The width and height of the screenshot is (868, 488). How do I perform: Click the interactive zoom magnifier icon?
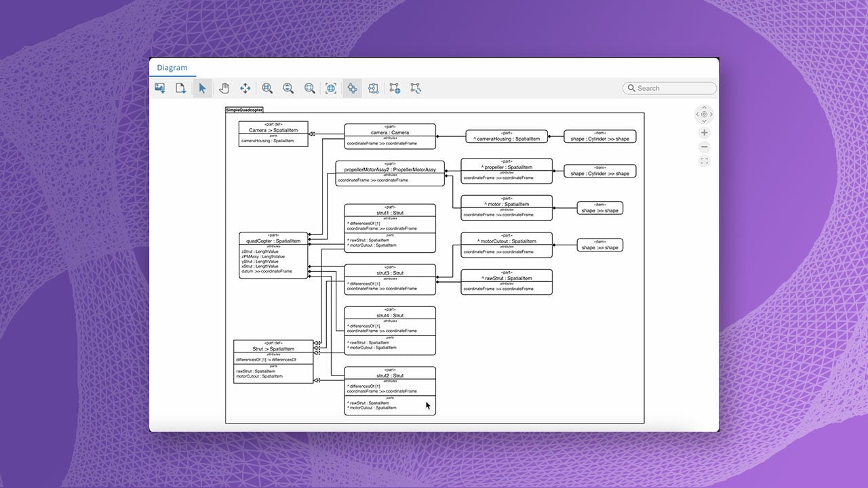[288, 88]
